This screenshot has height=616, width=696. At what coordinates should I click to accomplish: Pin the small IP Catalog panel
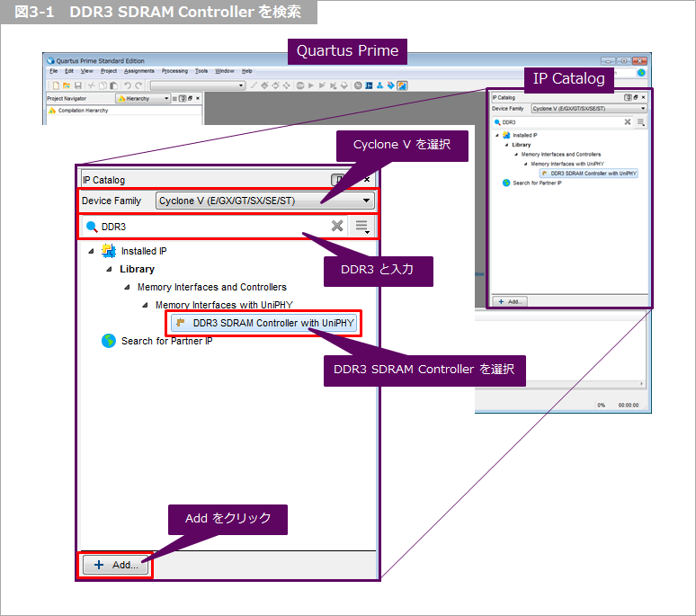click(628, 97)
